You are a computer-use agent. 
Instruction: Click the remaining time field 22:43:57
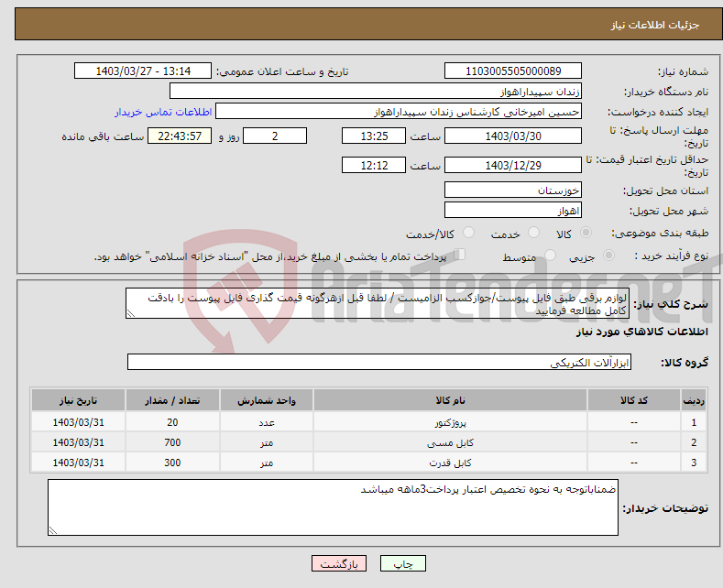[x=180, y=136]
